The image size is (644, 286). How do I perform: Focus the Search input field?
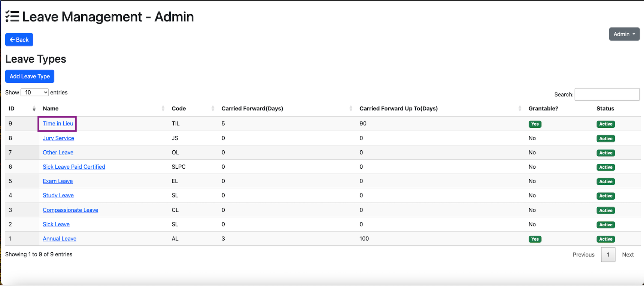607,94
